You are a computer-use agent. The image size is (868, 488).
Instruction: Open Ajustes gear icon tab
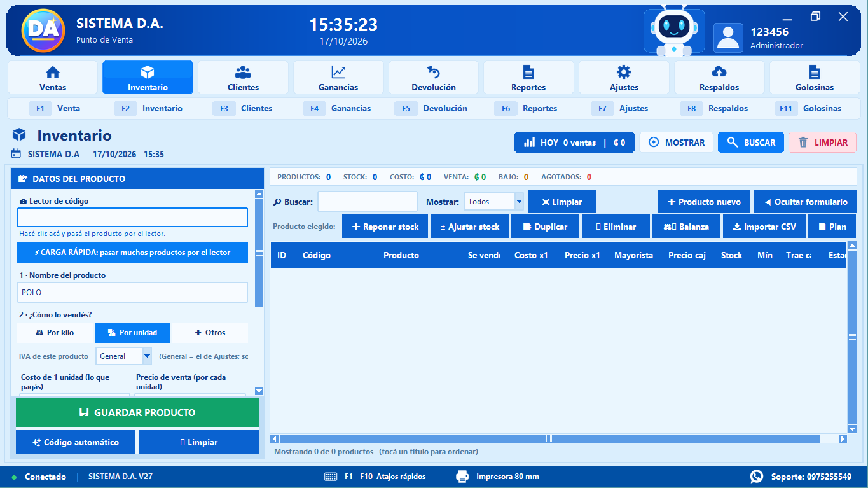click(x=624, y=78)
